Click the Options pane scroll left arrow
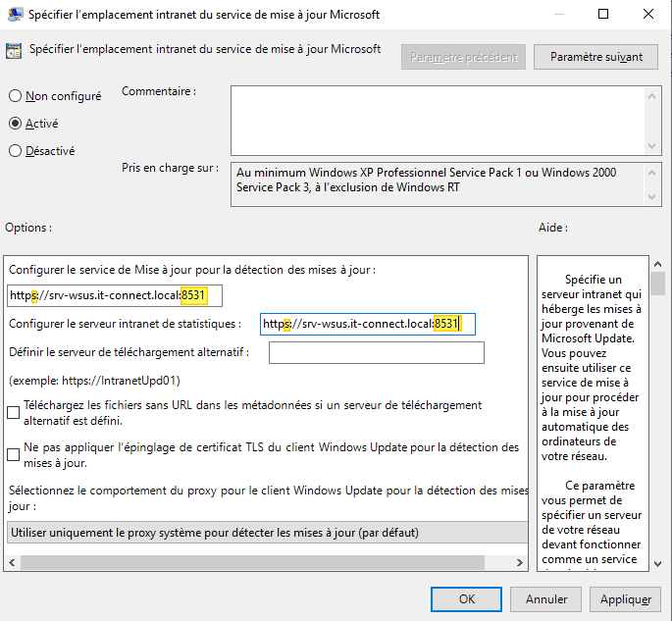672x621 pixels. pos(12,562)
